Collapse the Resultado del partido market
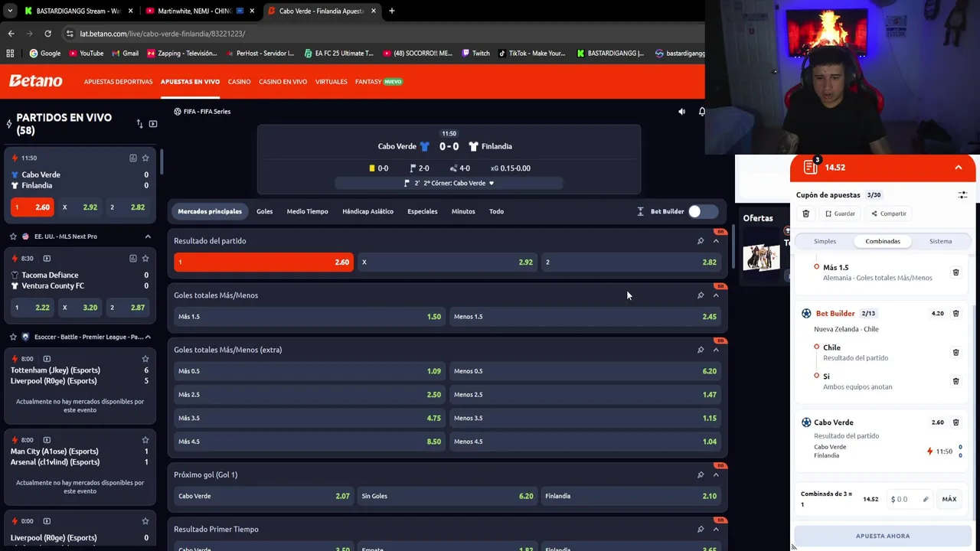980x551 pixels. click(716, 241)
